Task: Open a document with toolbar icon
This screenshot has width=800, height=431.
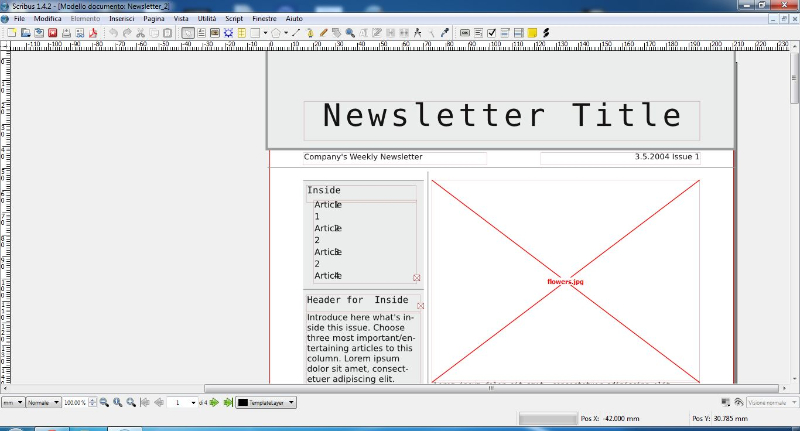Action: (x=26, y=33)
